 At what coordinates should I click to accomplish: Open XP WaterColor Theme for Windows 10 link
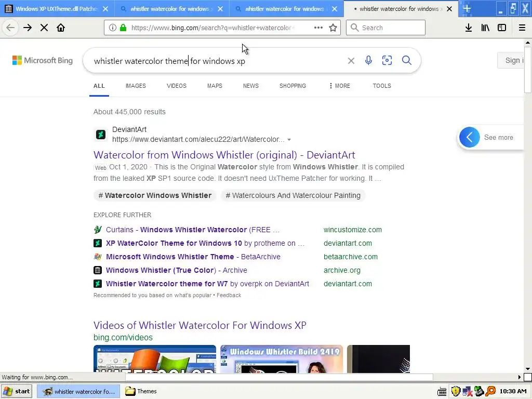pos(205,243)
